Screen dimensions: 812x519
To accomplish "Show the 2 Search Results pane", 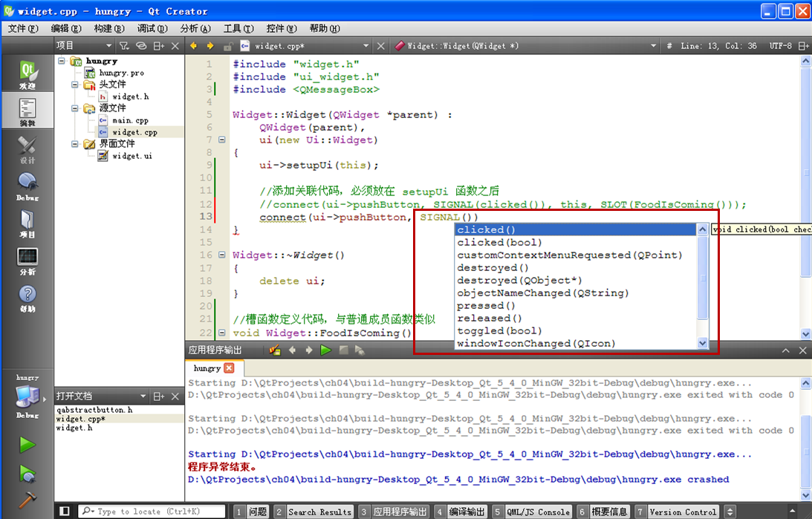I will click(x=314, y=512).
